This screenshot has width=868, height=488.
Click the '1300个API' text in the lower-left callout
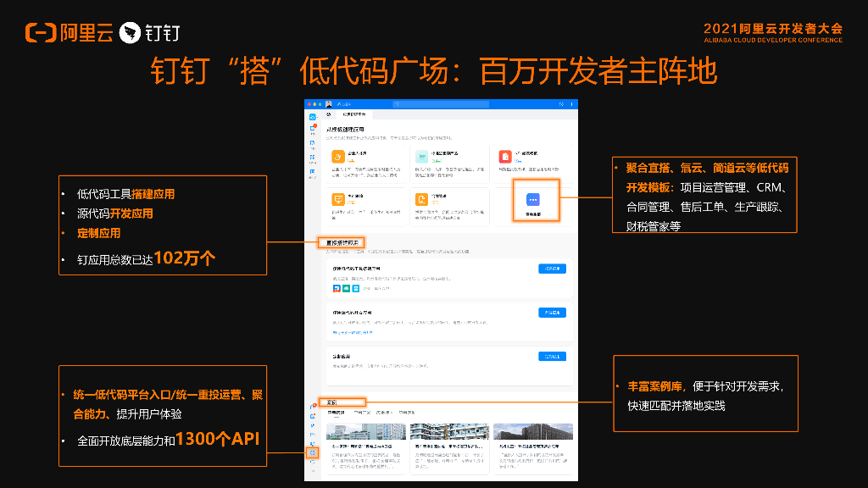(x=218, y=439)
